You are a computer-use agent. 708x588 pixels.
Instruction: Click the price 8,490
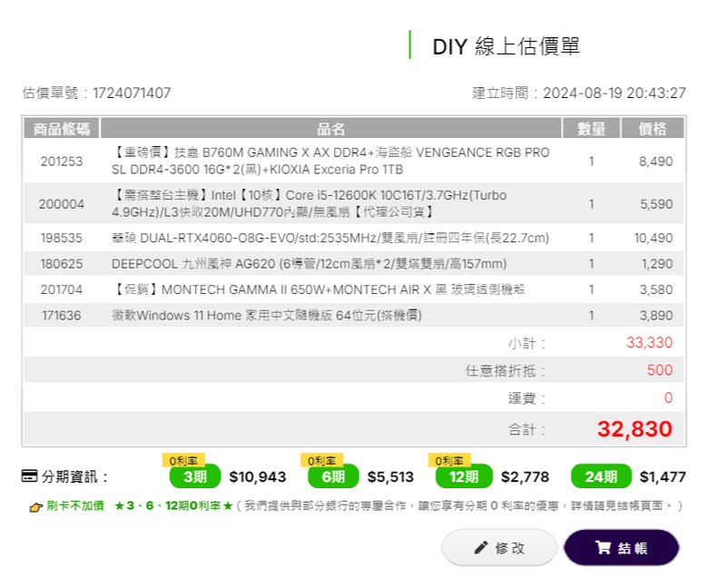(655, 162)
